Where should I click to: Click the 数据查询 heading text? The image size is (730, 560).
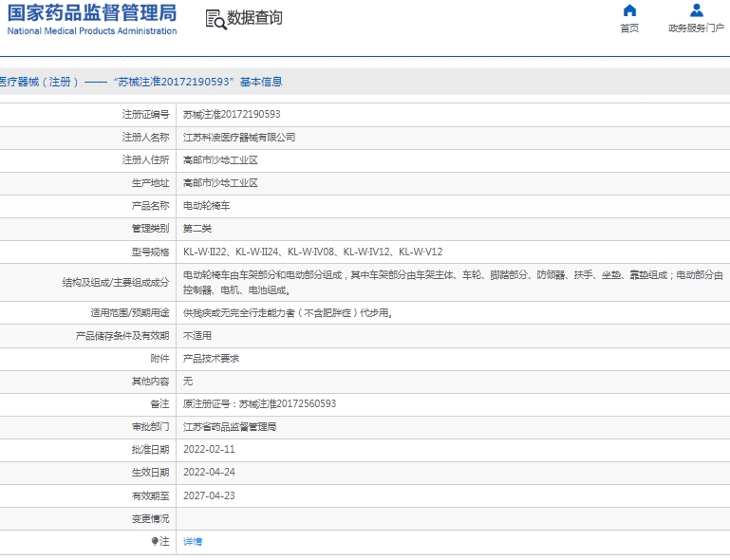tap(254, 18)
